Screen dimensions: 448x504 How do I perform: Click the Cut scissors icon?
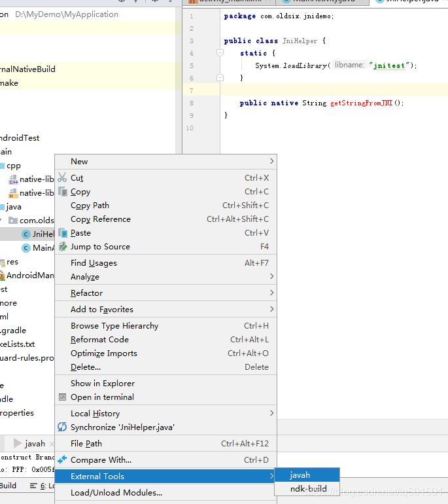click(x=62, y=178)
